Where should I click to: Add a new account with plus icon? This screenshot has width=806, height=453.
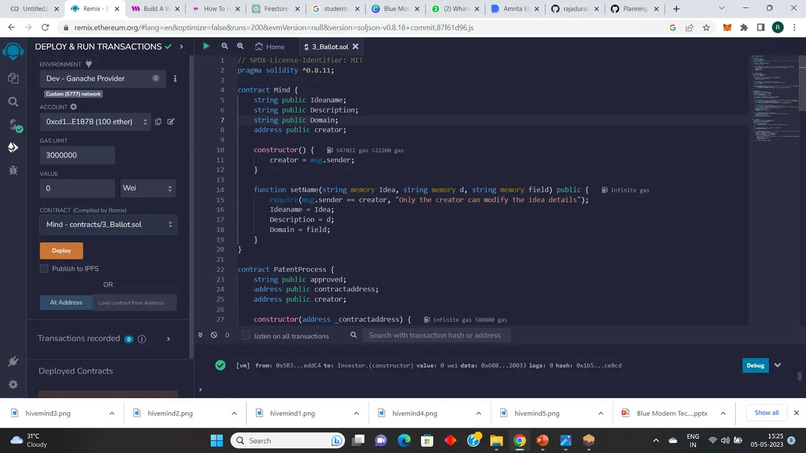(74, 107)
